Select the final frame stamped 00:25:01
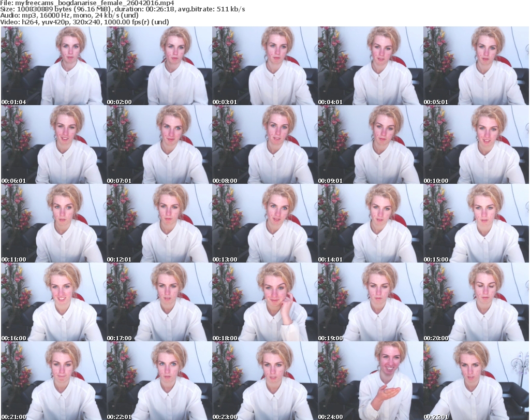Image resolution: width=530 pixels, height=420 pixels. (x=476, y=381)
